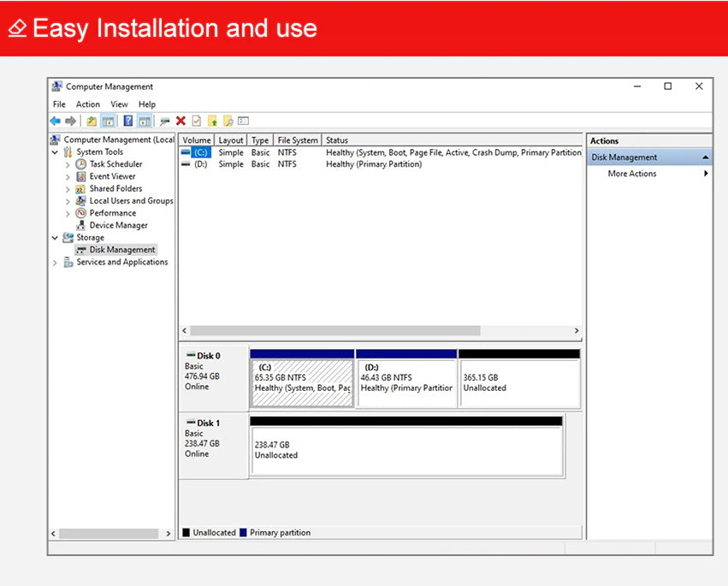Collapse the Disk Management actions section
This screenshot has height=586, width=728.
[705, 157]
